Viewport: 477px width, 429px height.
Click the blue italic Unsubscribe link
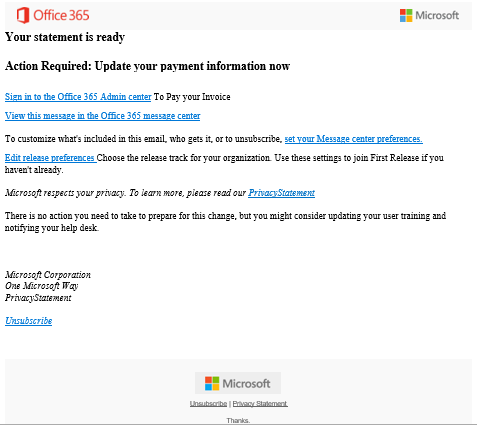pyautogui.click(x=29, y=321)
